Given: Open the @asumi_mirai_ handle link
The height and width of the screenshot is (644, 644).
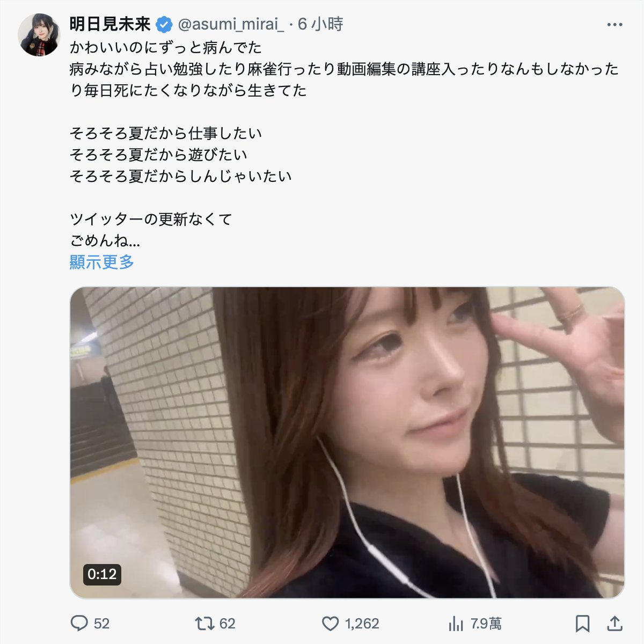Looking at the screenshot, I should click(x=231, y=24).
